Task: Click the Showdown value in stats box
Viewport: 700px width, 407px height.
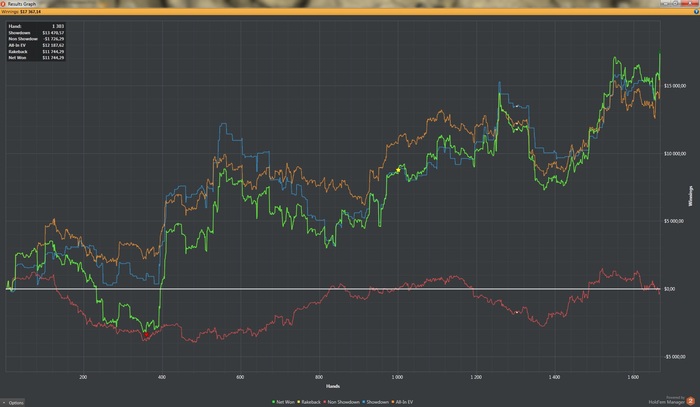Action: pyautogui.click(x=53, y=33)
